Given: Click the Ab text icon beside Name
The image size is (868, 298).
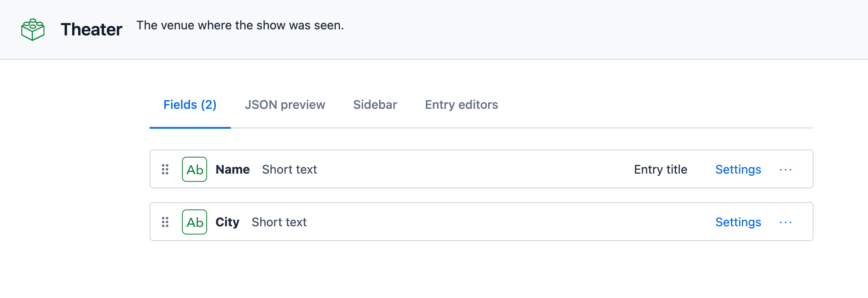Looking at the screenshot, I should pos(195,169).
